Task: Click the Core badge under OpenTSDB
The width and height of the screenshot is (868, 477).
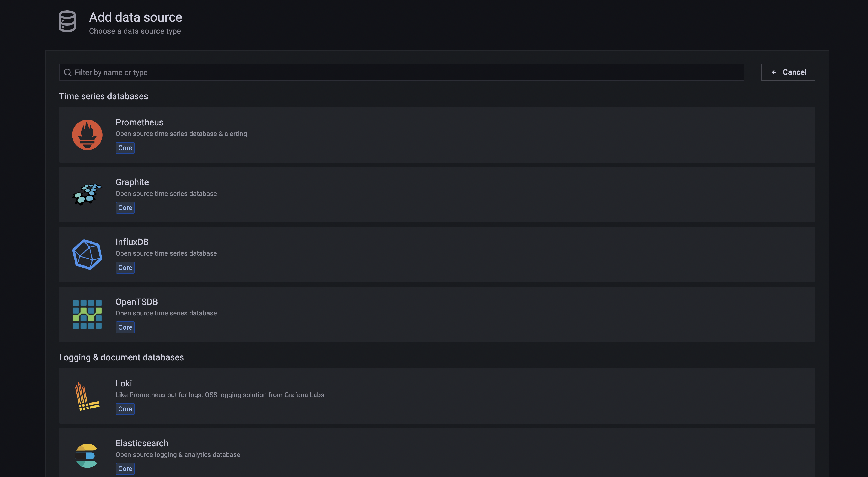Action: click(125, 327)
